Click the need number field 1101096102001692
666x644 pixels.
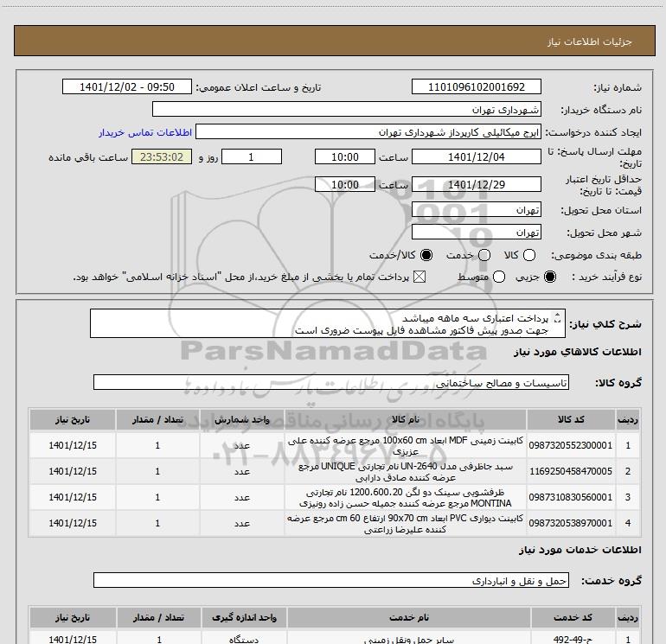(476, 86)
